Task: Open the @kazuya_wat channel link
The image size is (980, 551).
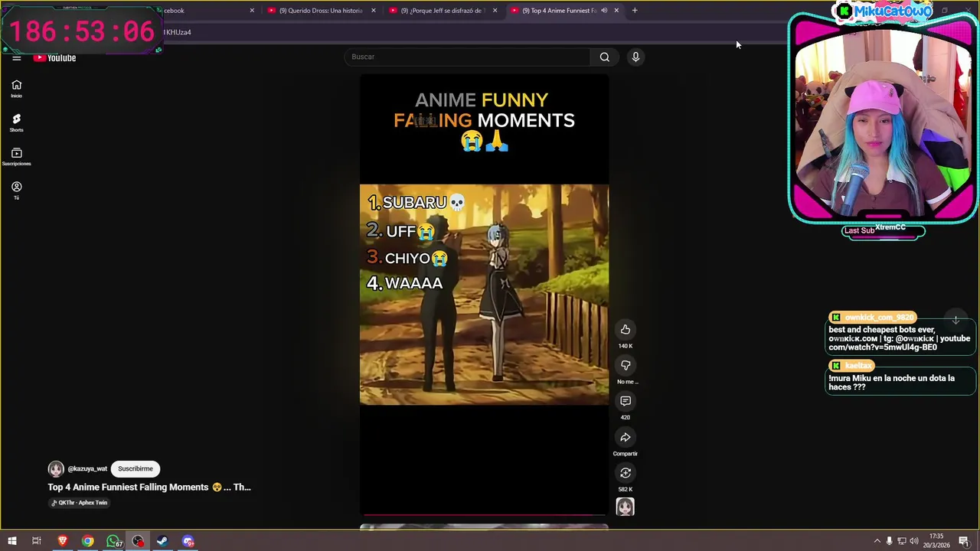Action: point(87,469)
